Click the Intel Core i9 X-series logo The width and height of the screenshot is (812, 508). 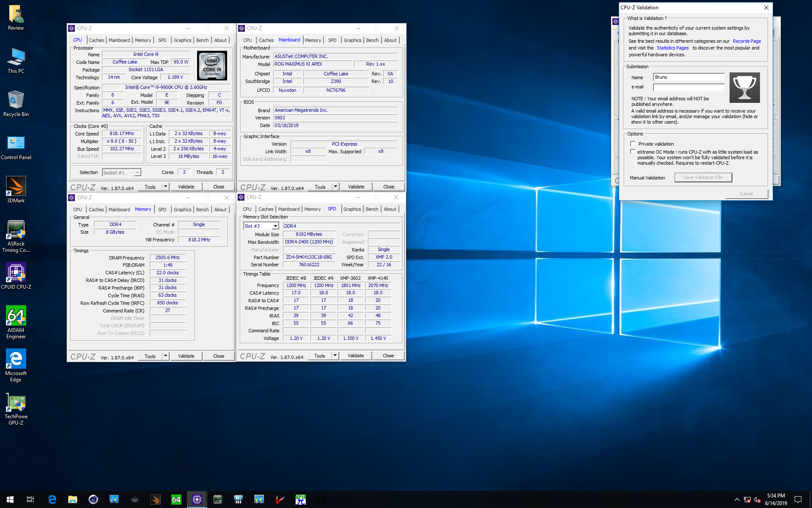click(x=212, y=66)
